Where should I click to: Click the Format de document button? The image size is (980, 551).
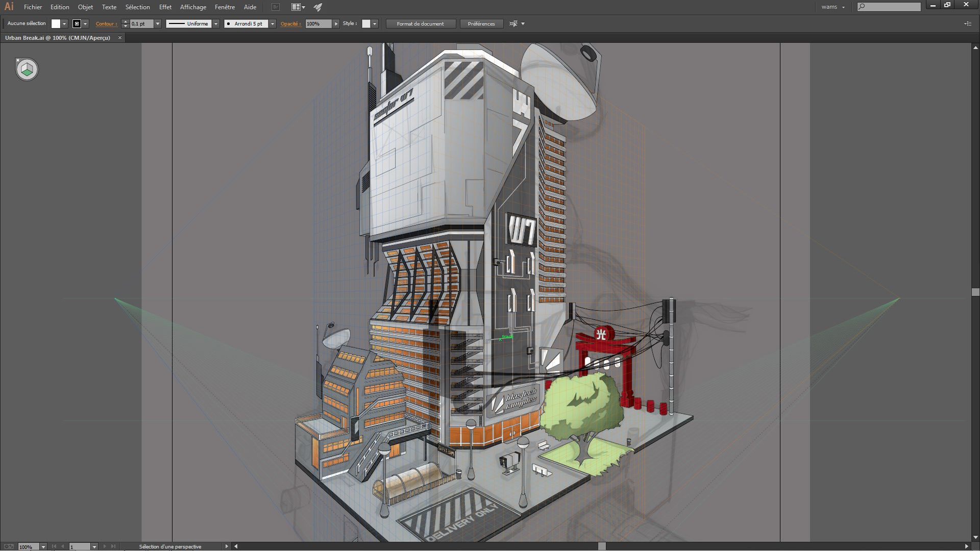tap(420, 23)
